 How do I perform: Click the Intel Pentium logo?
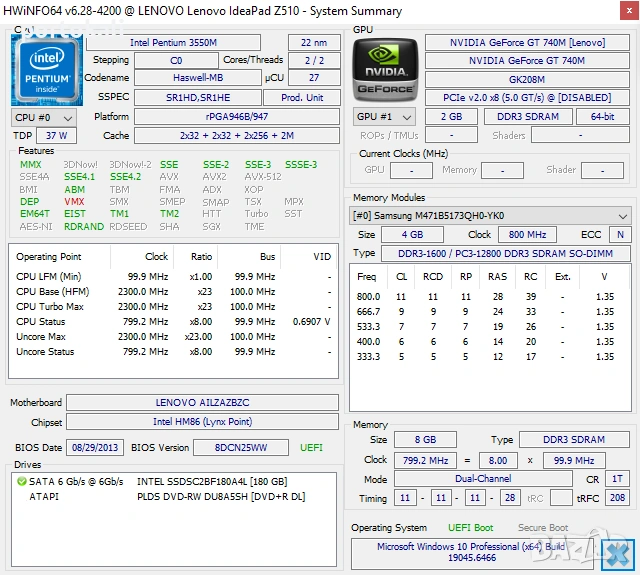[45, 68]
